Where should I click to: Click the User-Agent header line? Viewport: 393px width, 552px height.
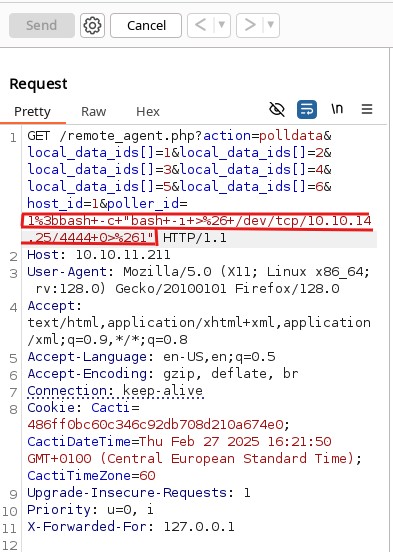pos(199,280)
